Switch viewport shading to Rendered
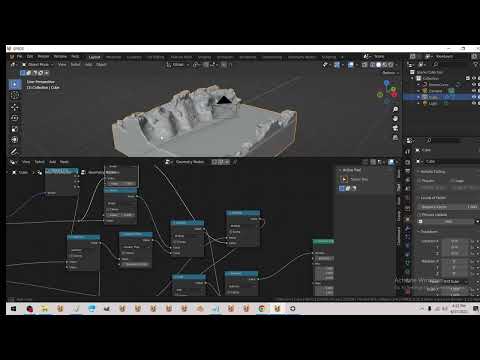Image resolution: width=480 pixels, height=360 pixels. 391,65
